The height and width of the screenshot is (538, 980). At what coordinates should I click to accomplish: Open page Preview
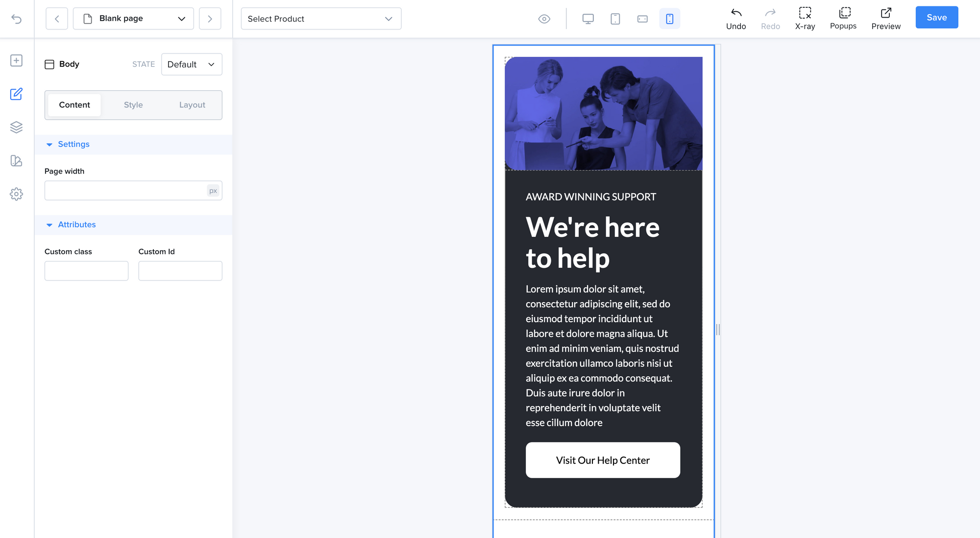click(886, 19)
